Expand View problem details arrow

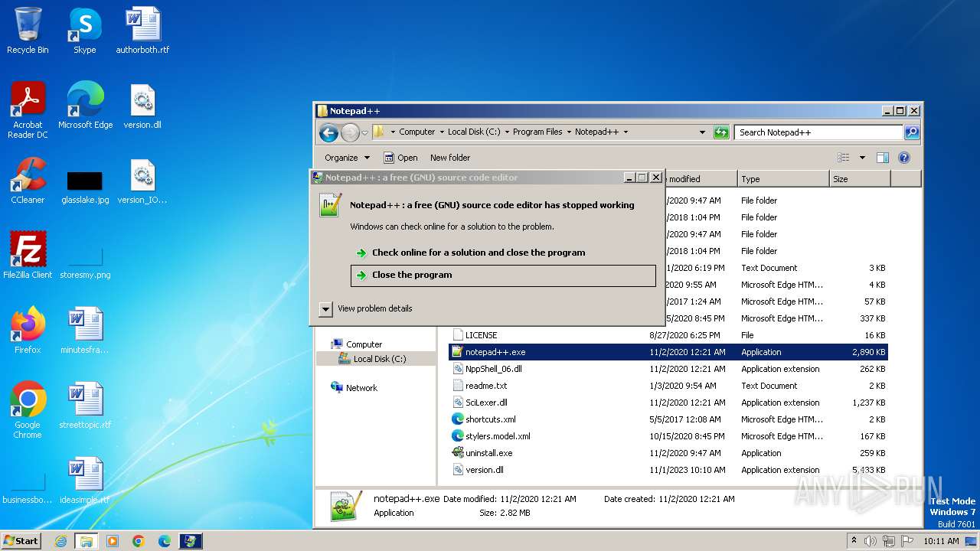point(325,308)
